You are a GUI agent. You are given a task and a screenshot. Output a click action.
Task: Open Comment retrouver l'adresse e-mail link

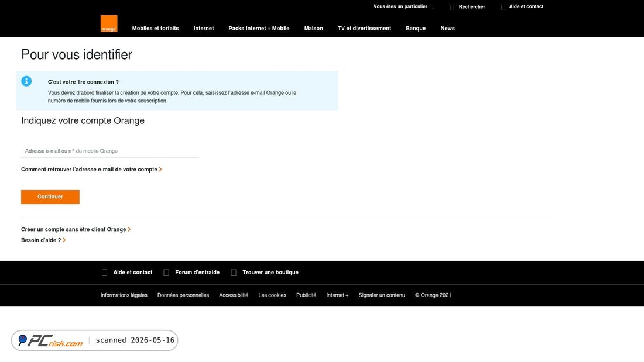[91, 170]
